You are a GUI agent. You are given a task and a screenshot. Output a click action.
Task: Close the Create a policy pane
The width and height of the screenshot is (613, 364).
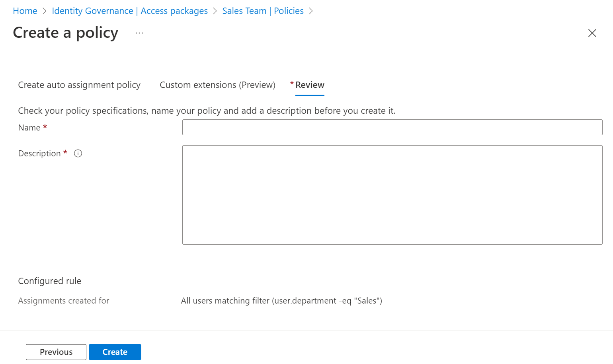tap(592, 33)
